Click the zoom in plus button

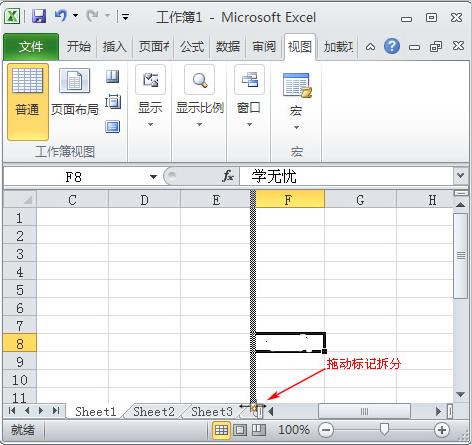(x=442, y=430)
